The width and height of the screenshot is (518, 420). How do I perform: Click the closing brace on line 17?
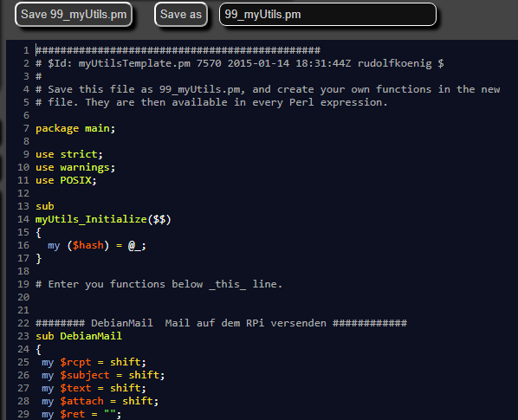click(x=38, y=258)
